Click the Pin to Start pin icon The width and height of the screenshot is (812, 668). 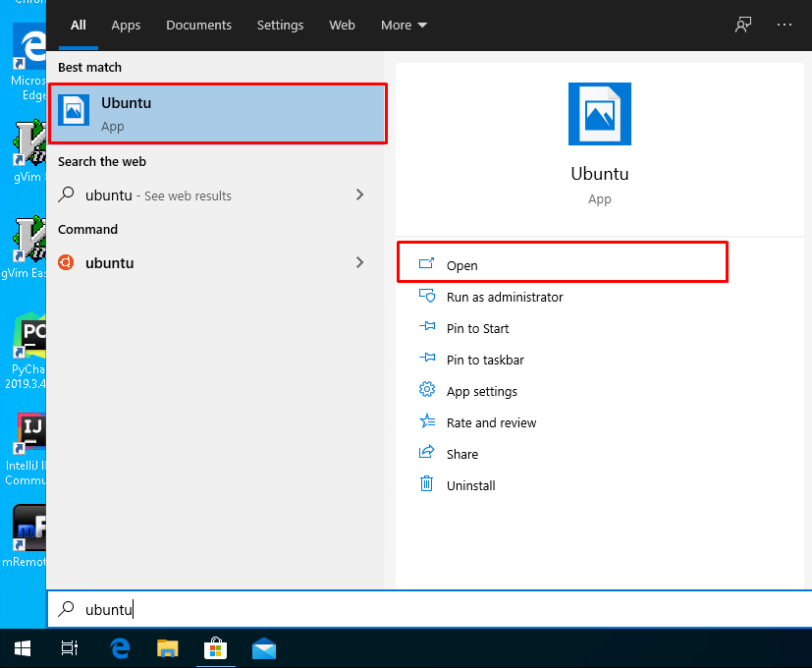[x=427, y=326]
